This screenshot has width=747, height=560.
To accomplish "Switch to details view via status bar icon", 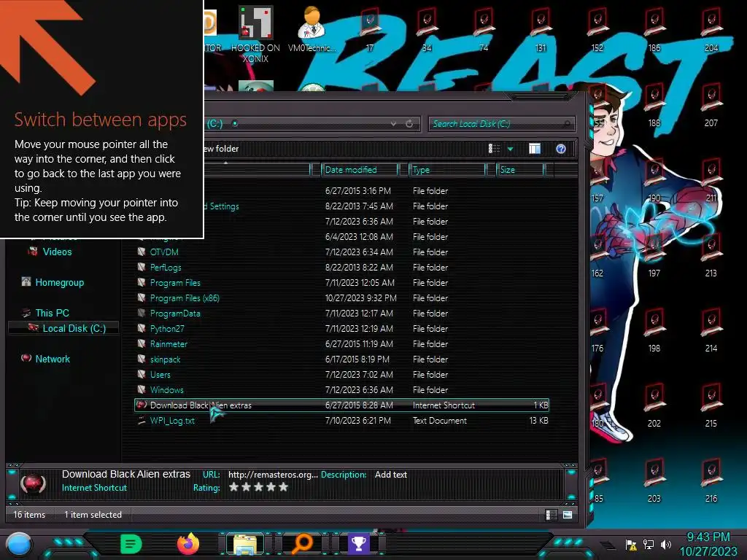I will pyautogui.click(x=551, y=515).
